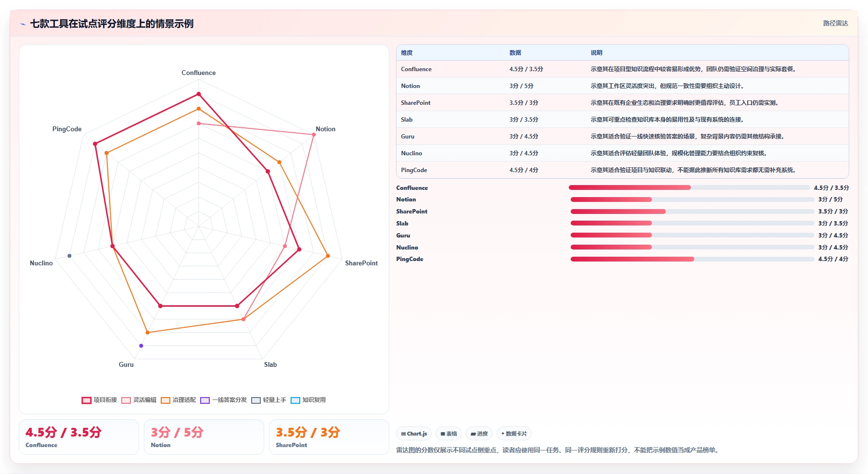Click the 维度 column header
Image resolution: width=868 pixels, height=474 pixels.
pos(407,53)
